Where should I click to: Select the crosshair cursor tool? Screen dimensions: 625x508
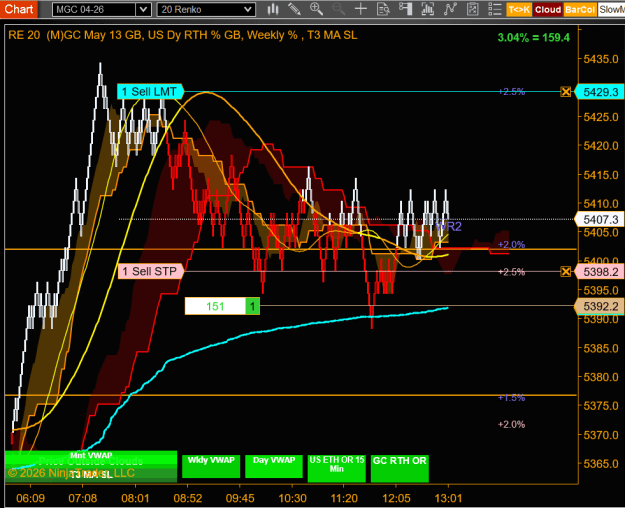pos(361,9)
